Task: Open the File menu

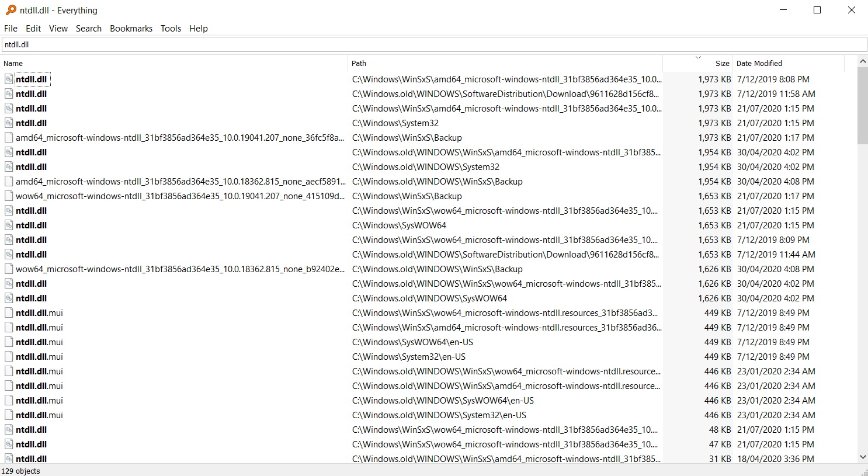Action: click(11, 28)
